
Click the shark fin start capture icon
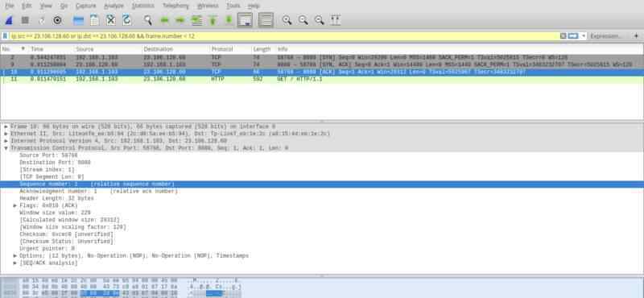(x=9, y=20)
